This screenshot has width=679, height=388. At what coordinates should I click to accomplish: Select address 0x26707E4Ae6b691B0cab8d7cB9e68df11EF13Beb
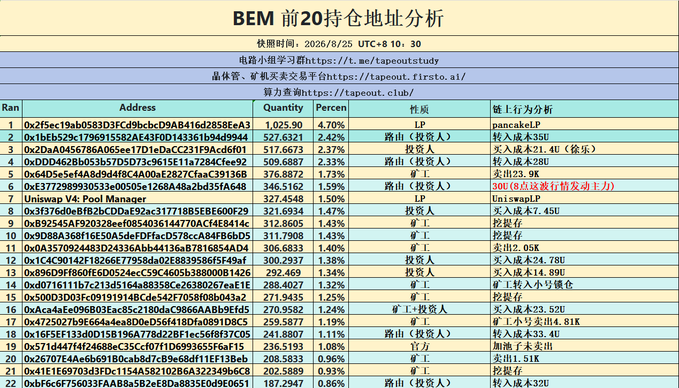(138, 359)
